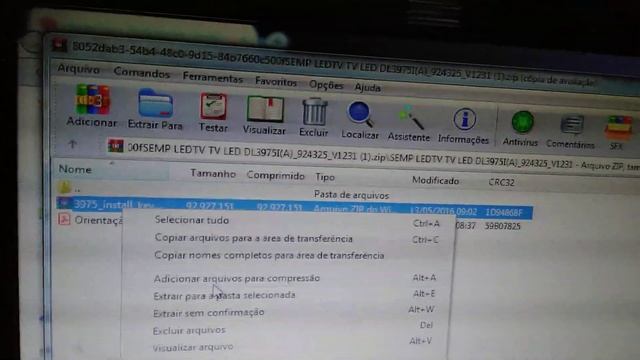Select the parent folder '..' icon

click(x=64, y=187)
